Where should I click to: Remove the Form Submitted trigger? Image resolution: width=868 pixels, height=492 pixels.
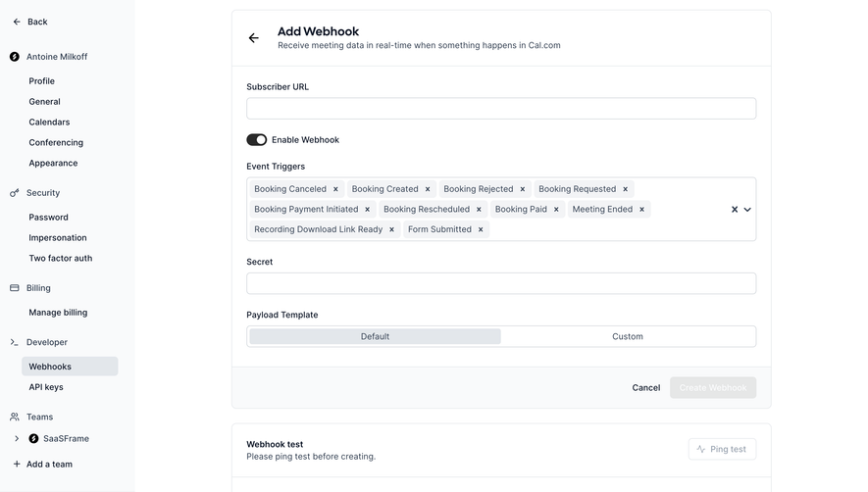[481, 229]
